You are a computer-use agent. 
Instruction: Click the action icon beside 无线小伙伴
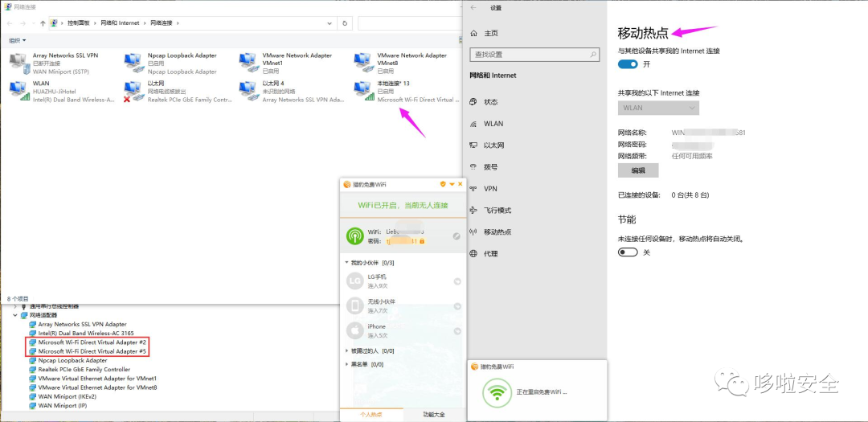457,306
